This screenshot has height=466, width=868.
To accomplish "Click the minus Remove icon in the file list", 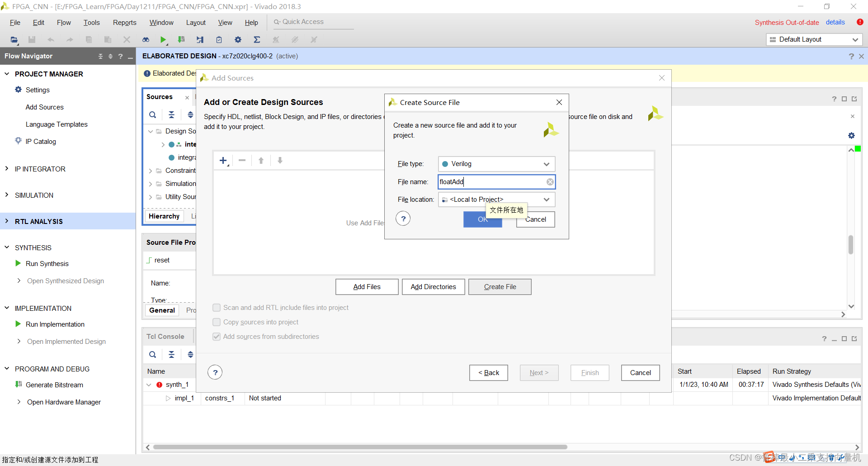I will click(x=242, y=161).
